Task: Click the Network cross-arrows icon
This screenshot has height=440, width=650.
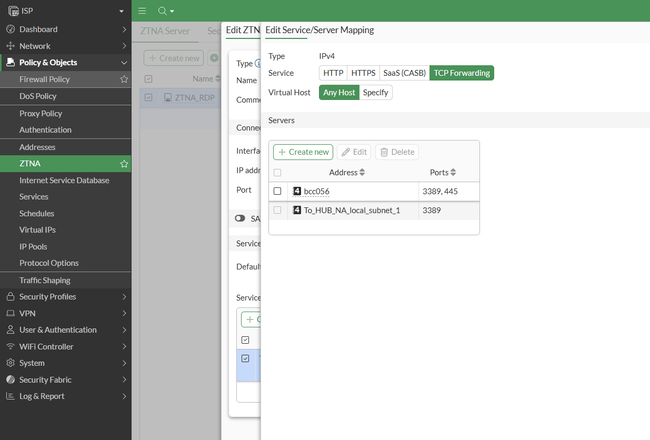Action: pyautogui.click(x=10, y=46)
